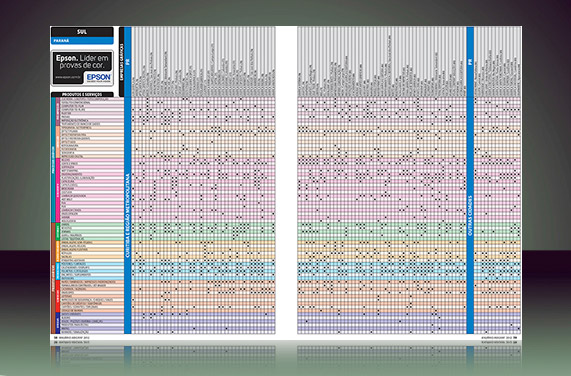Viewport: 571px width, 376px height.
Task: Pick the red category color bar
Action: [58, 296]
